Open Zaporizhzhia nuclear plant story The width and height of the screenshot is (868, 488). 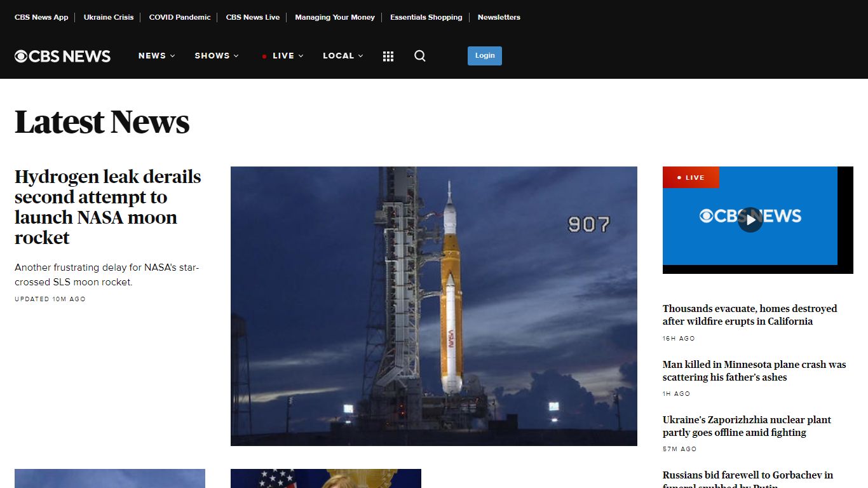[x=747, y=426]
